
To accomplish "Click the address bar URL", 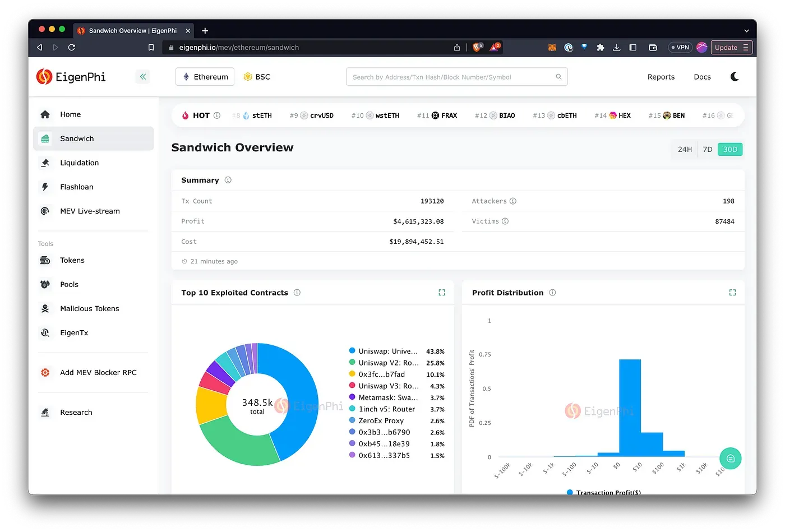I will (239, 48).
